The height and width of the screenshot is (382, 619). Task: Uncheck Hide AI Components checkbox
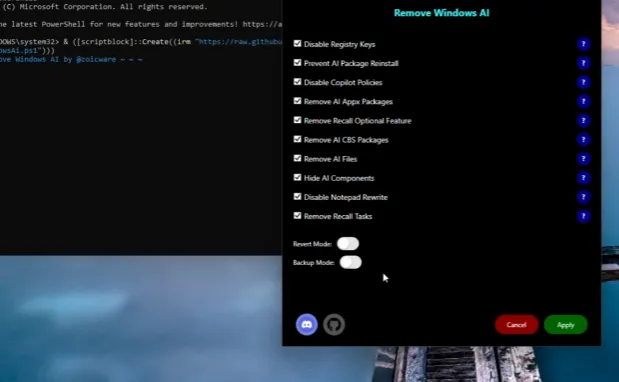coord(297,177)
